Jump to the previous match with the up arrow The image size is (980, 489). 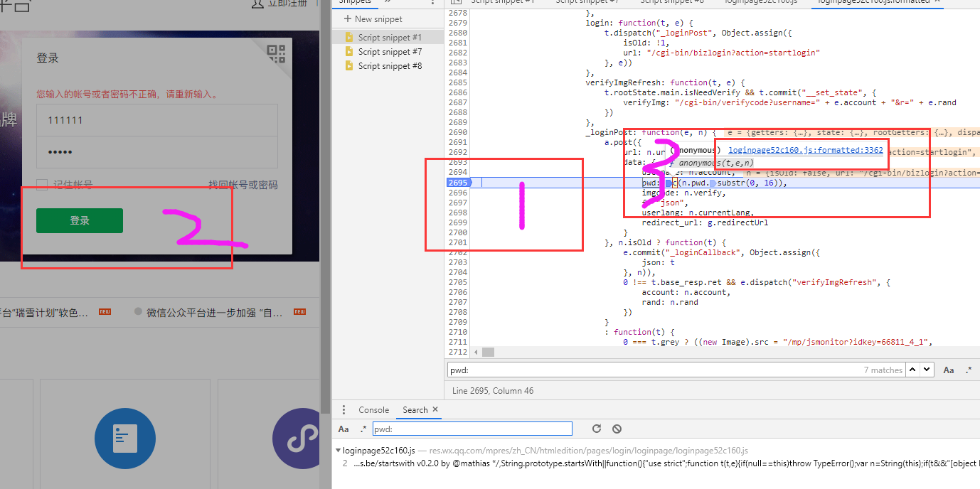(911, 370)
